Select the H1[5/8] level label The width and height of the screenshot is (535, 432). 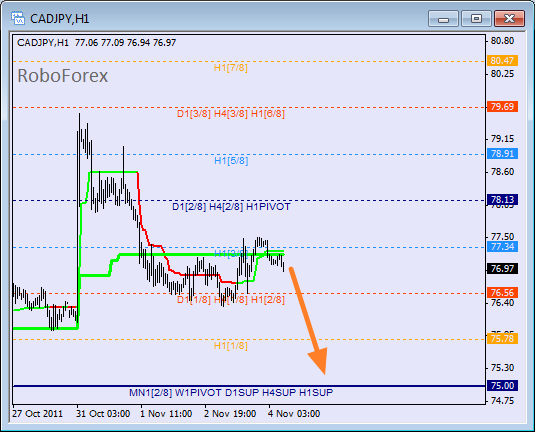point(231,160)
